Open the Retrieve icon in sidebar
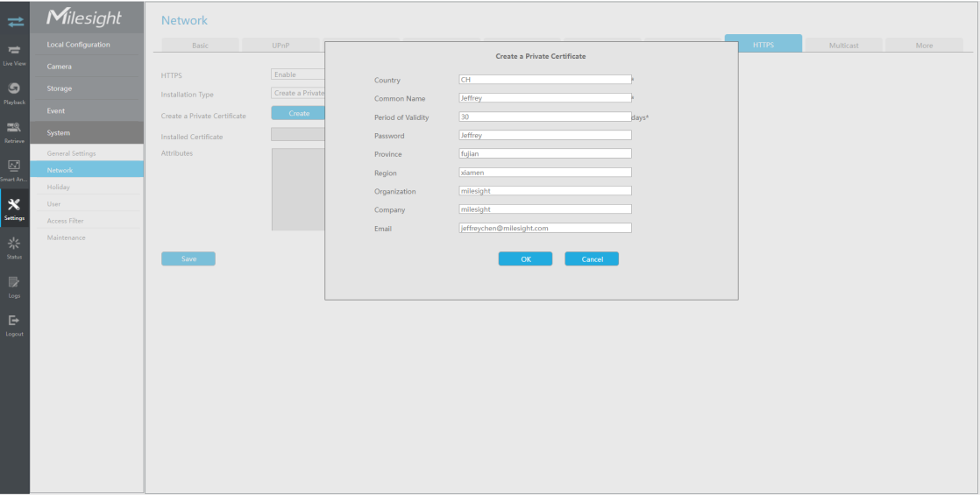The image size is (980, 495). pyautogui.click(x=14, y=128)
